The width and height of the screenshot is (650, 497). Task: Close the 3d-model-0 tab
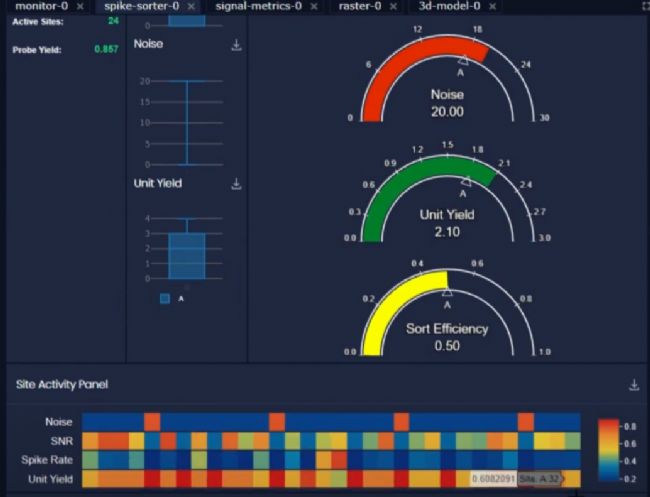click(x=491, y=6)
